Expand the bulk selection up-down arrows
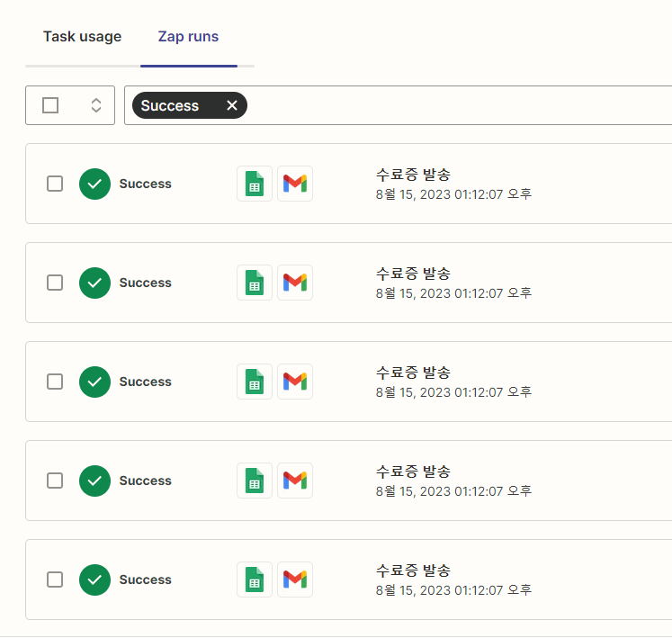Image resolution: width=672 pixels, height=638 pixels. (x=96, y=105)
